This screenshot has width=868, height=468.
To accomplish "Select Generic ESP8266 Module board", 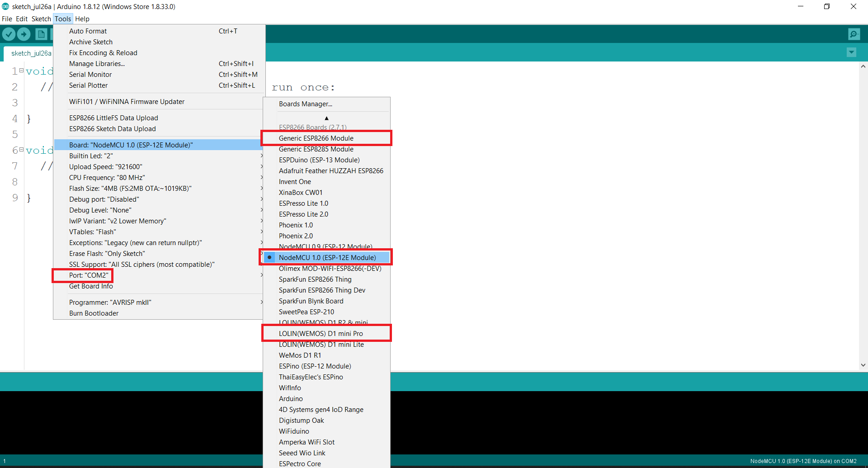I will coord(326,138).
